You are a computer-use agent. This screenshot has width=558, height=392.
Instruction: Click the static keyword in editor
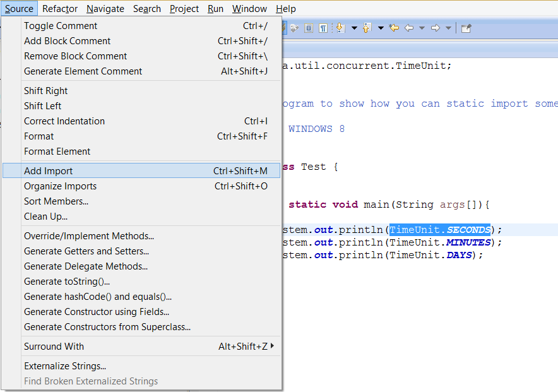coord(307,205)
